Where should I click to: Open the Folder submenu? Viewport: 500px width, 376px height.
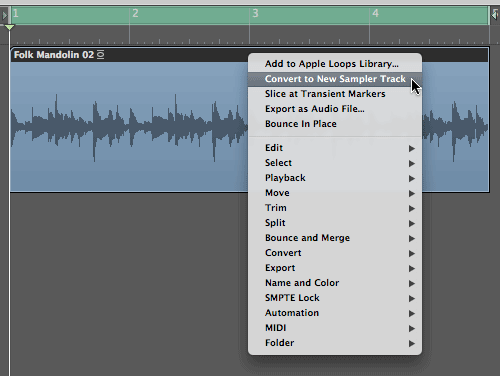pos(335,343)
